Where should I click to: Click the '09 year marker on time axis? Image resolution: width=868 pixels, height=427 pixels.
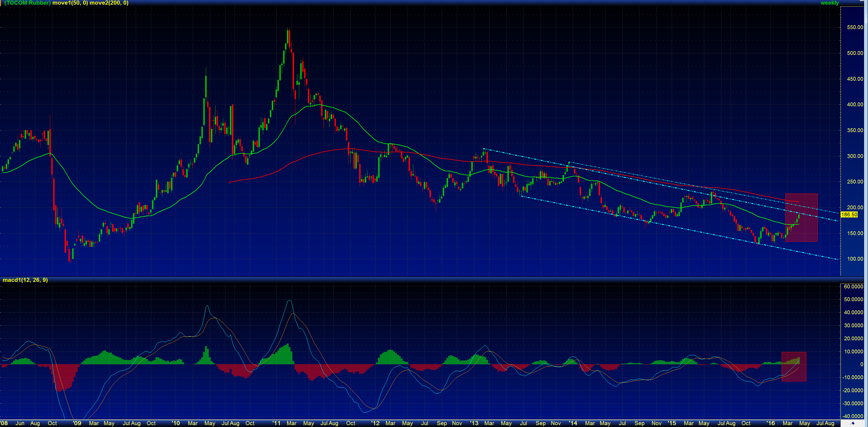[x=77, y=423]
